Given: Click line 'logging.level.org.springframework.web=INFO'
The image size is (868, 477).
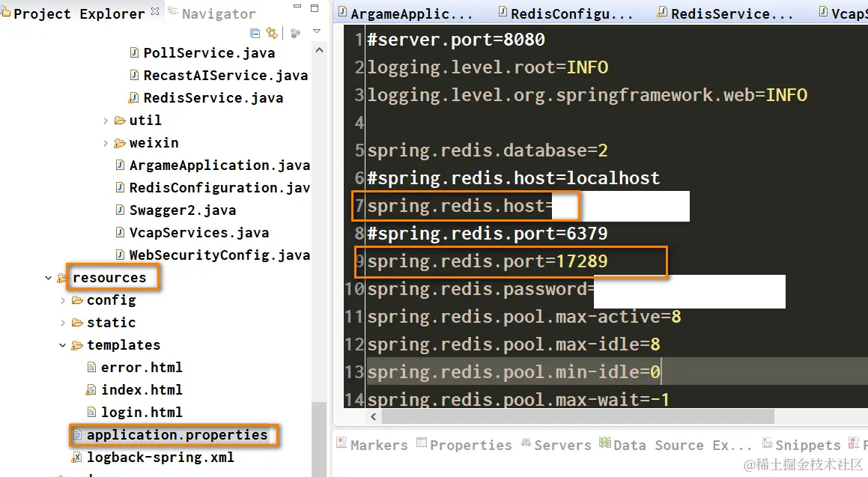Looking at the screenshot, I should [x=587, y=95].
